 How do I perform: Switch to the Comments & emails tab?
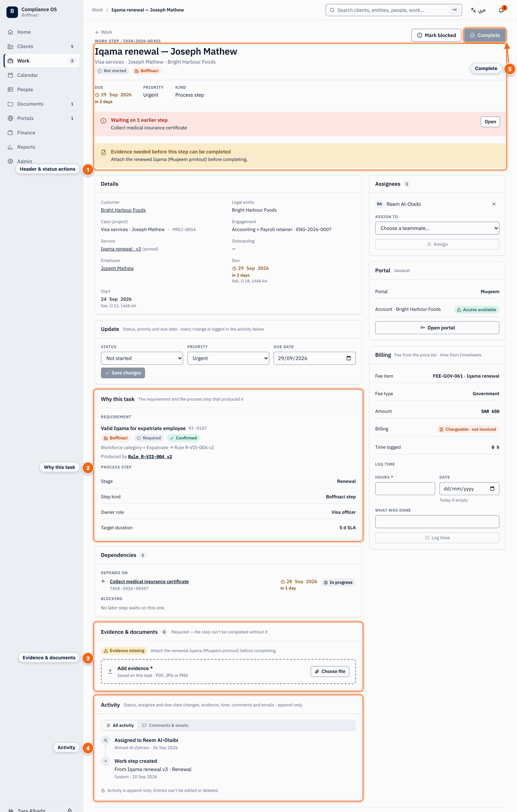click(x=165, y=725)
